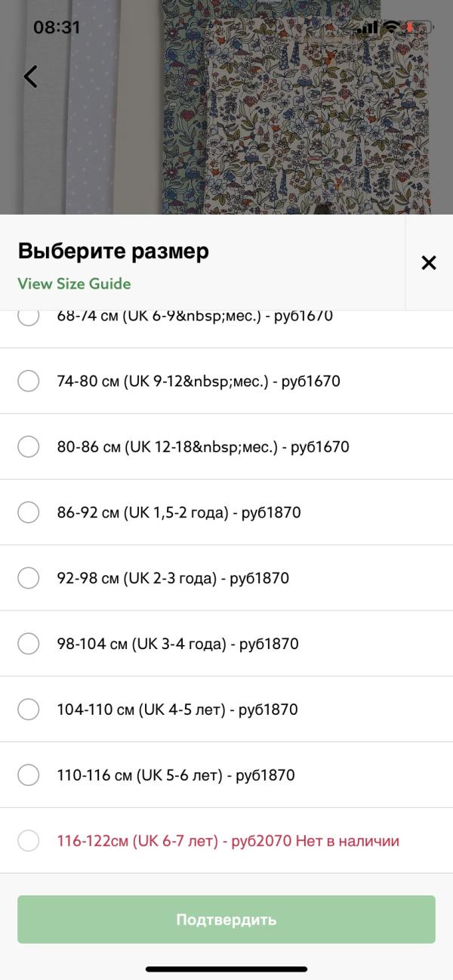Tap the Выберите размер heading

[x=113, y=252]
